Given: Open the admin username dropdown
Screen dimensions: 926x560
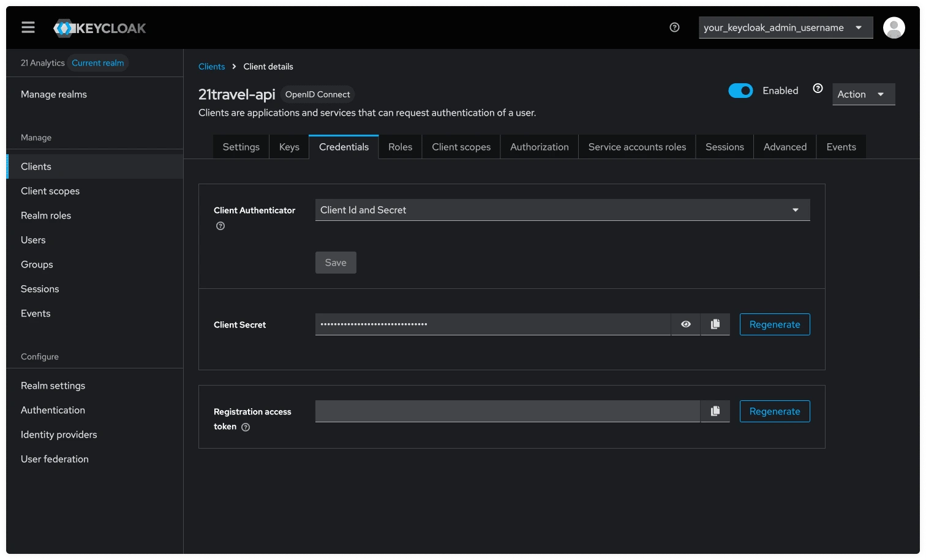Looking at the screenshot, I should tap(785, 28).
